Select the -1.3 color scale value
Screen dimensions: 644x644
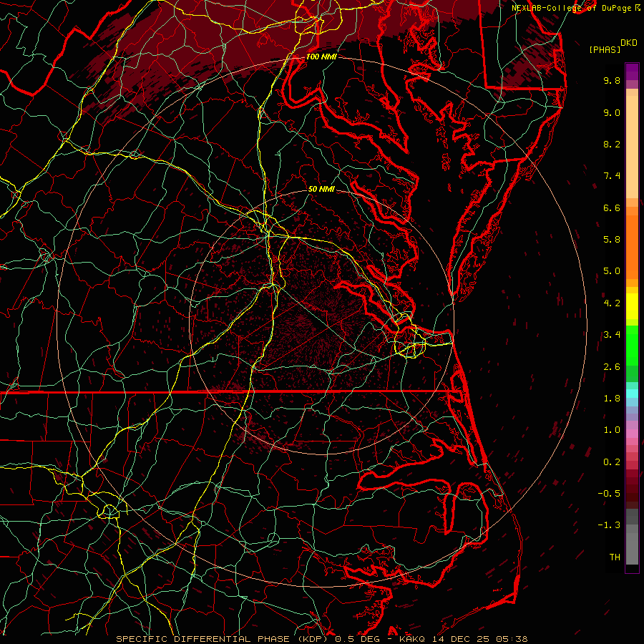[x=609, y=525]
